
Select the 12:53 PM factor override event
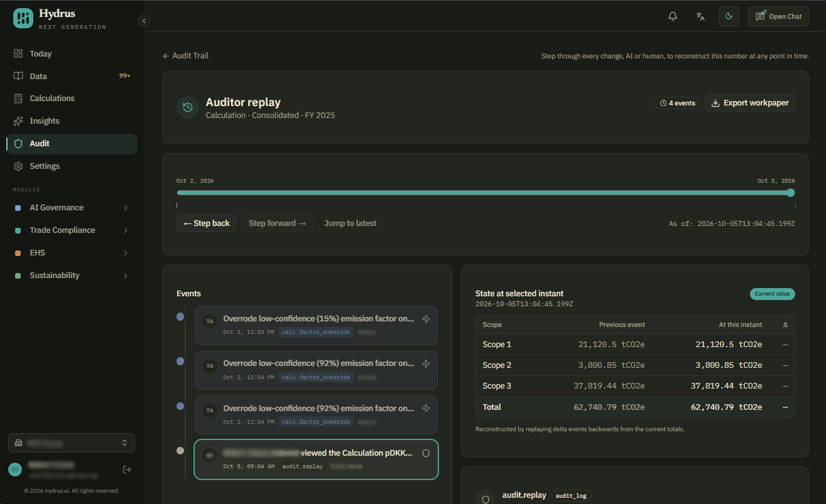[316, 325]
